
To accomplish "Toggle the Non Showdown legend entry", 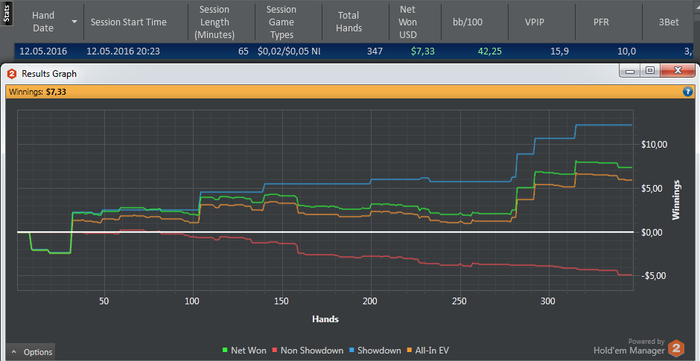I will pyautogui.click(x=308, y=350).
